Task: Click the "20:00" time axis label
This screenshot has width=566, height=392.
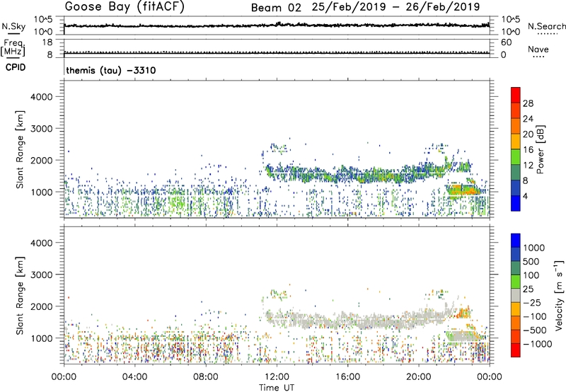Action: [418, 377]
